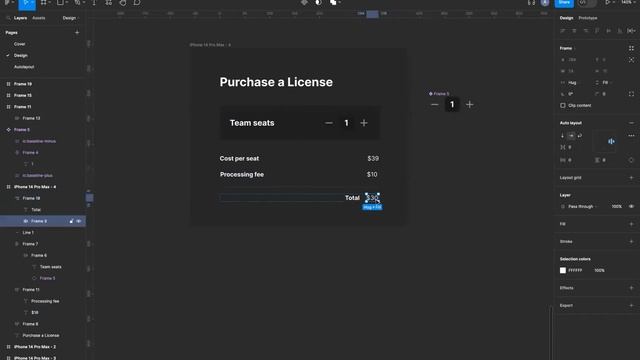
Task: Click align left icon
Action: point(563,31)
